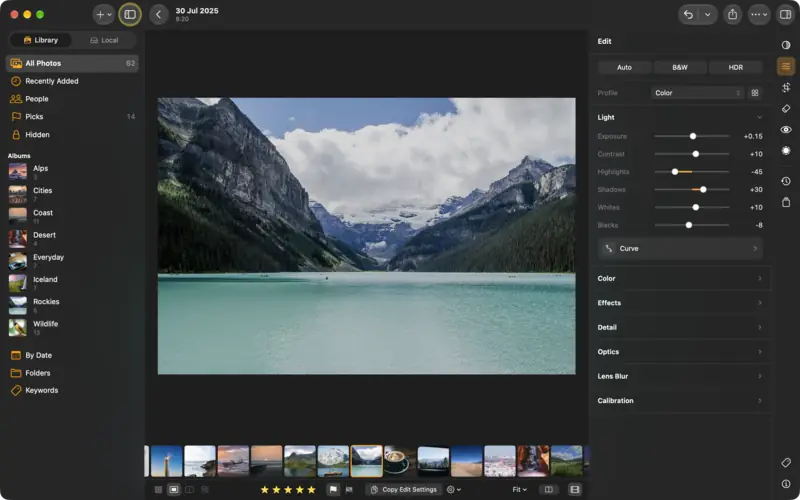Image resolution: width=800 pixels, height=500 pixels.
Task: Select the Edit sliders panel icon
Action: 786,66
